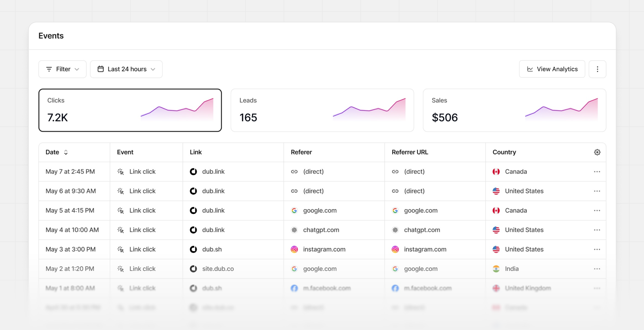The image size is (644, 330).
Task: Click the United States flag in May 6 row
Action: pyautogui.click(x=496, y=191)
